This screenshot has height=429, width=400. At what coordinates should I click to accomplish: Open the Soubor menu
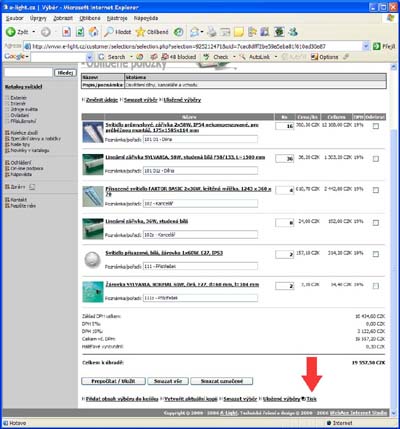point(15,18)
